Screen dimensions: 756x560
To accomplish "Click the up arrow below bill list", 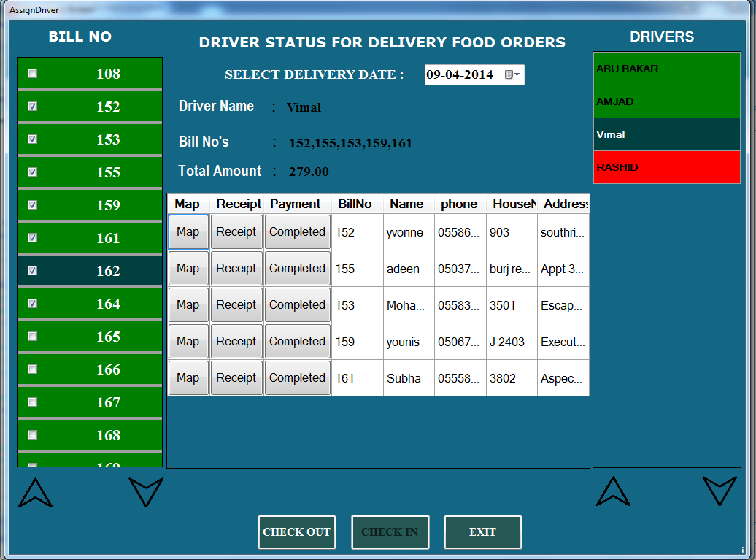I will pos(35,492).
